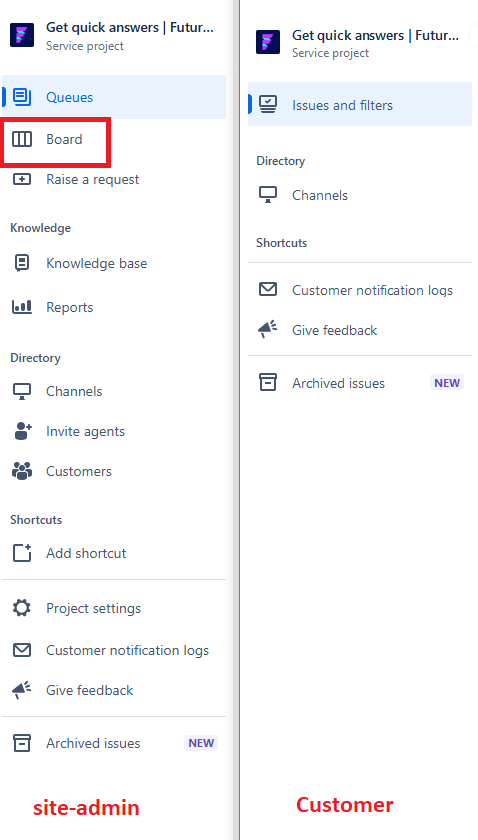Click the archive box icon in site-admin panel
This screenshot has height=840, width=478.
(22, 743)
